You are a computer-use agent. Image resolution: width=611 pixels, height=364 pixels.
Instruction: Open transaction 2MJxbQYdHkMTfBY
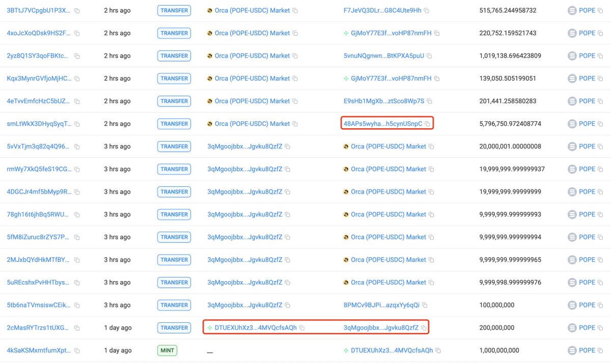[39, 260]
